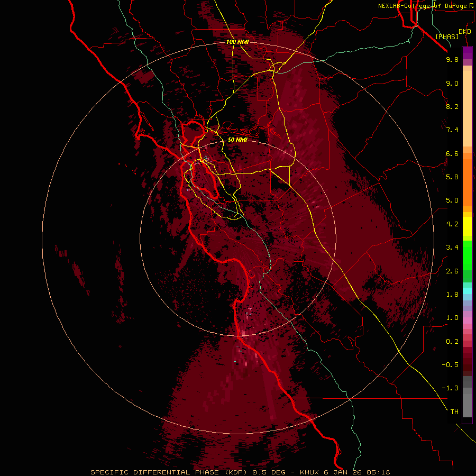476x476 pixels.
Task: Click the 5.0 value on the scale
Action: point(452,200)
